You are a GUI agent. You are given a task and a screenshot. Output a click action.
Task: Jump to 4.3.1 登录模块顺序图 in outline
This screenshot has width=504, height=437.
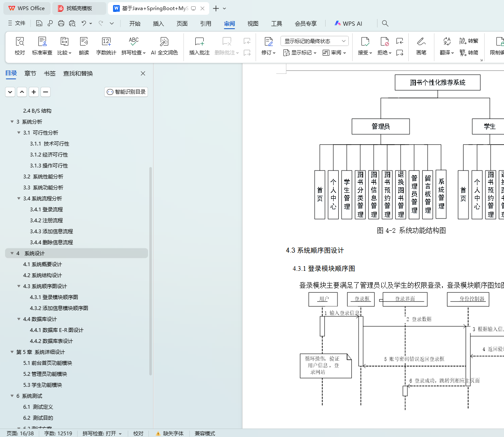click(54, 297)
